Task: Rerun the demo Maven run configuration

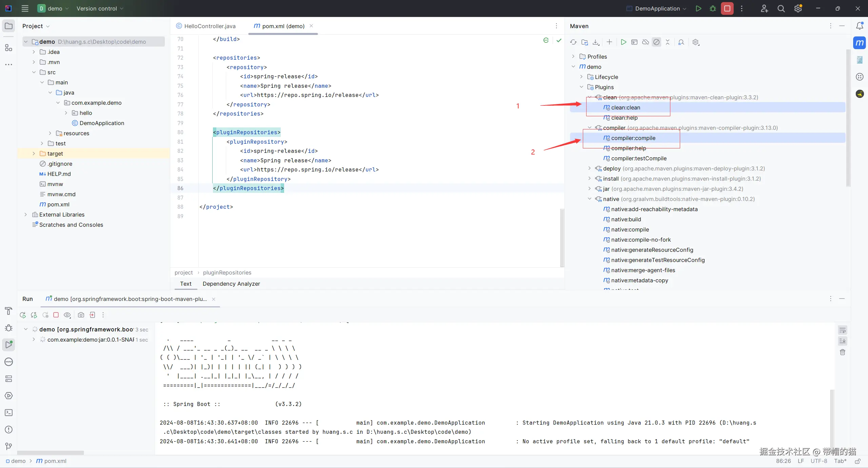Action: click(23, 315)
